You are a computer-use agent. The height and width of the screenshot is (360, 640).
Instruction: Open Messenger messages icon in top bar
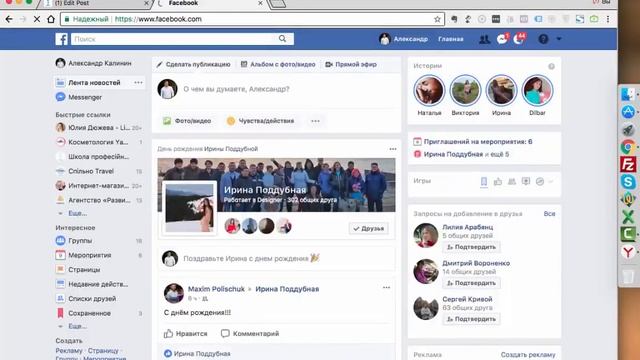[502, 39]
